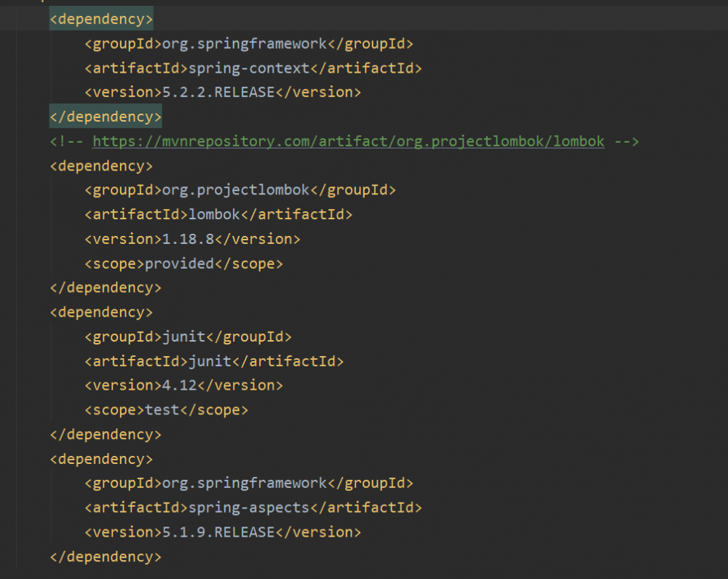Click the provided scope value

click(x=179, y=264)
